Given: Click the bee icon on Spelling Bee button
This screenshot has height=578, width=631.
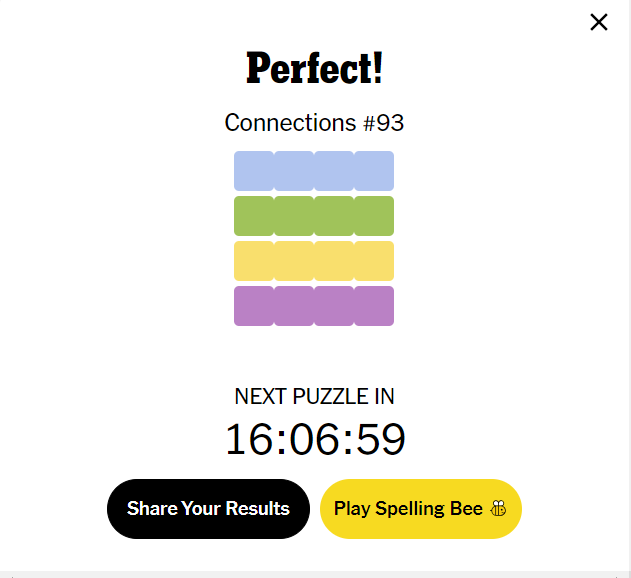Looking at the screenshot, I should 498,508.
